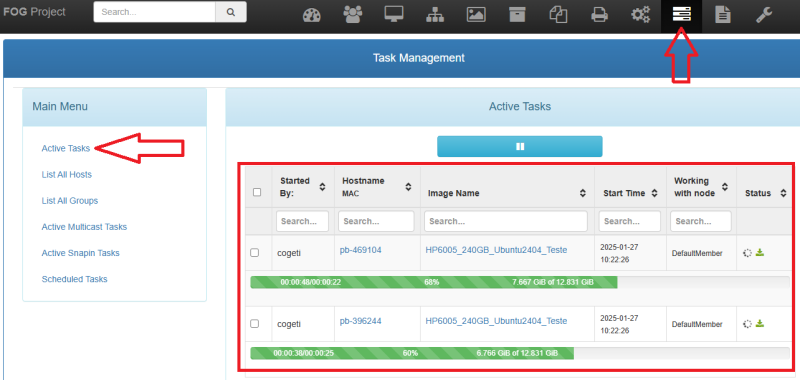Screen dimensions: 800x380
Task: Open the Users management icon
Action: point(352,15)
